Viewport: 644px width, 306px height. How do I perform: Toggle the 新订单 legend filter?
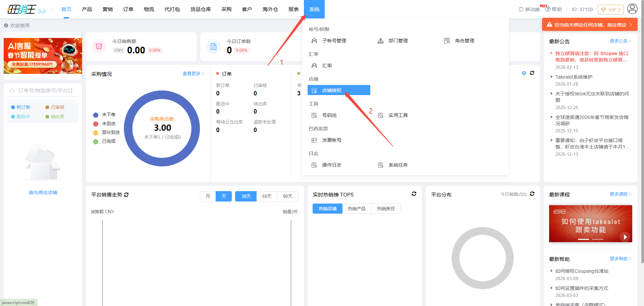(20, 107)
